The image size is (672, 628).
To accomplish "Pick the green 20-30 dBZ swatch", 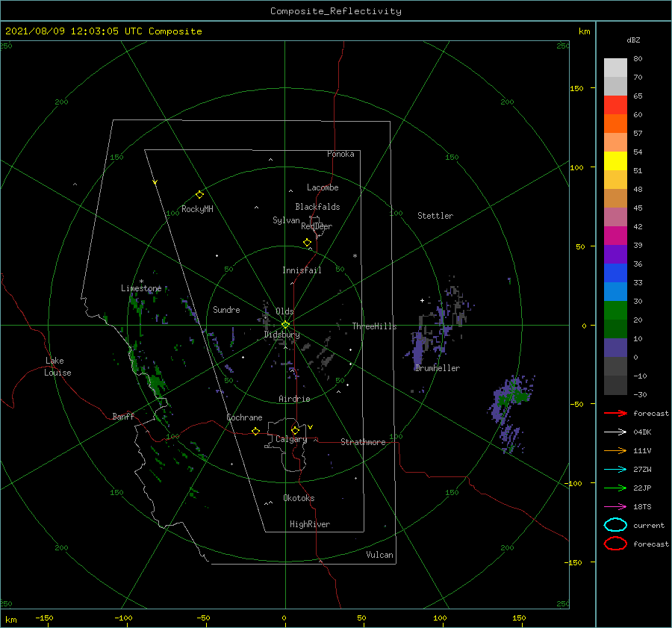I will tap(615, 311).
